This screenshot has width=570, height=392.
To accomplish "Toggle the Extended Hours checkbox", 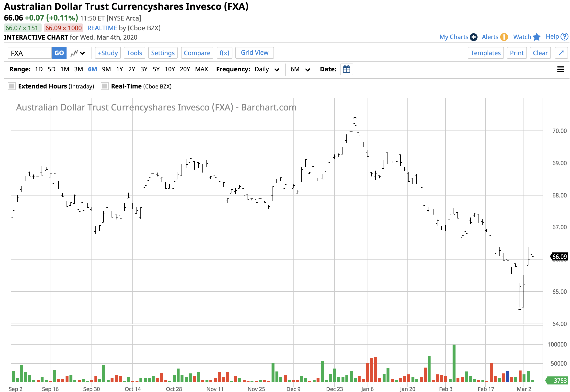I will [x=11, y=86].
